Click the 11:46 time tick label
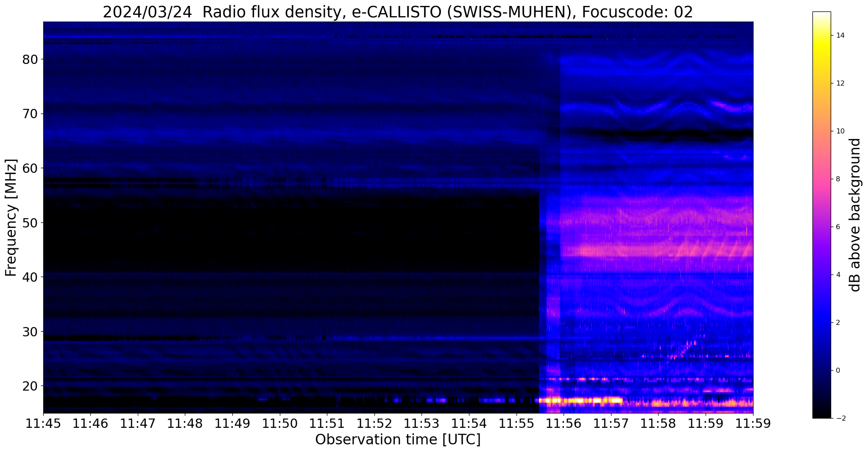Screen dimensions: 868x452 tap(90, 424)
